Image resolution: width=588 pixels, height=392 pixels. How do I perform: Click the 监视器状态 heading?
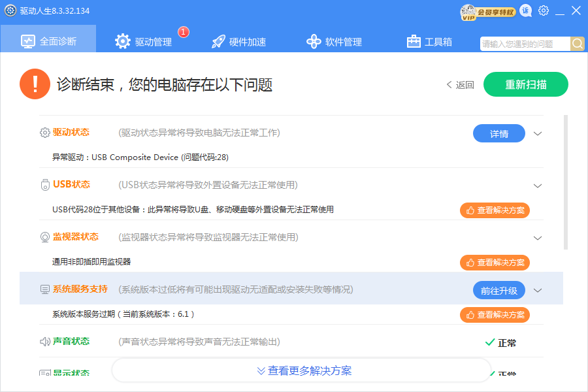(x=75, y=237)
